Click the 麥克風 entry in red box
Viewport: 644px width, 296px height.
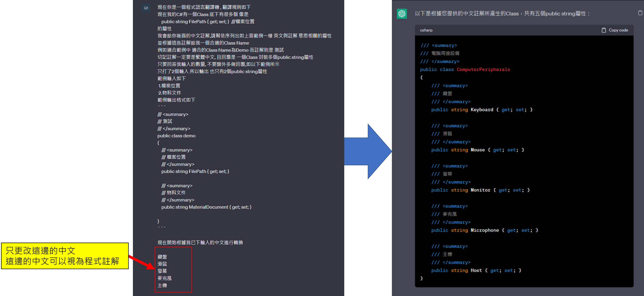tap(164, 278)
